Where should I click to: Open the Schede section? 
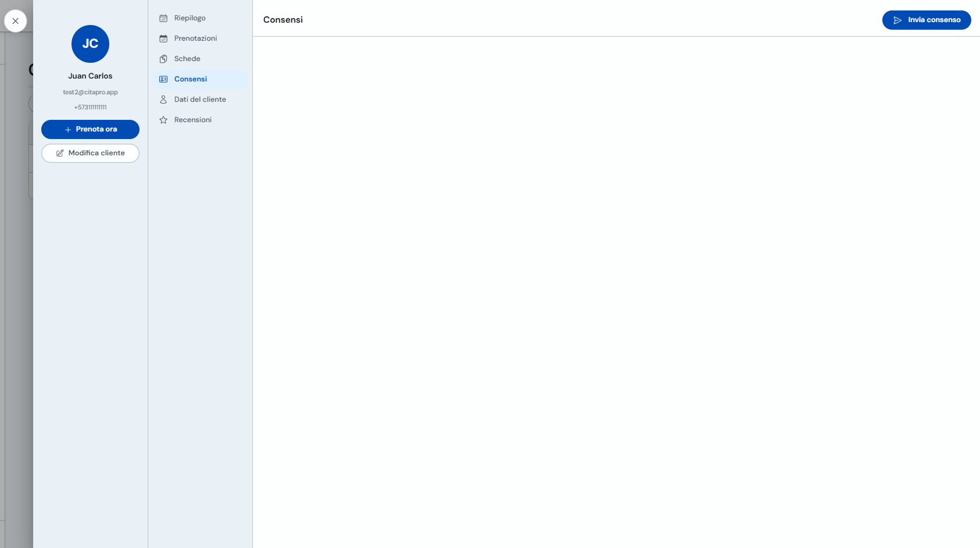coord(200,59)
